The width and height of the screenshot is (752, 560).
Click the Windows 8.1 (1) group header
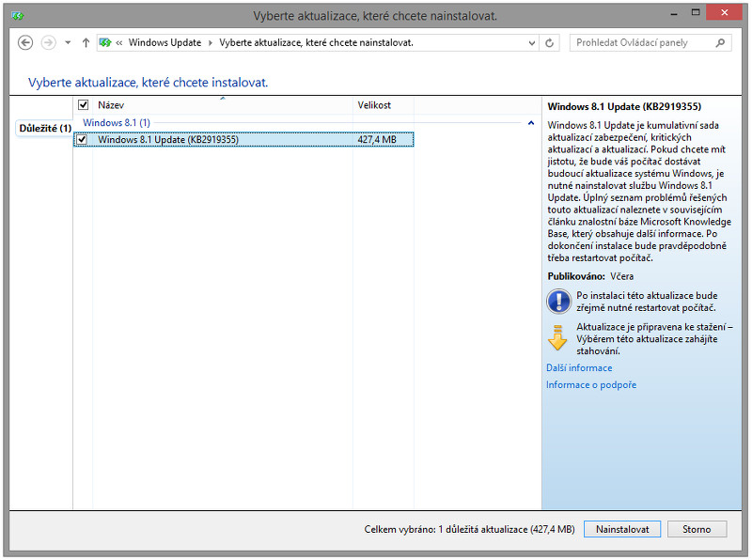point(117,123)
